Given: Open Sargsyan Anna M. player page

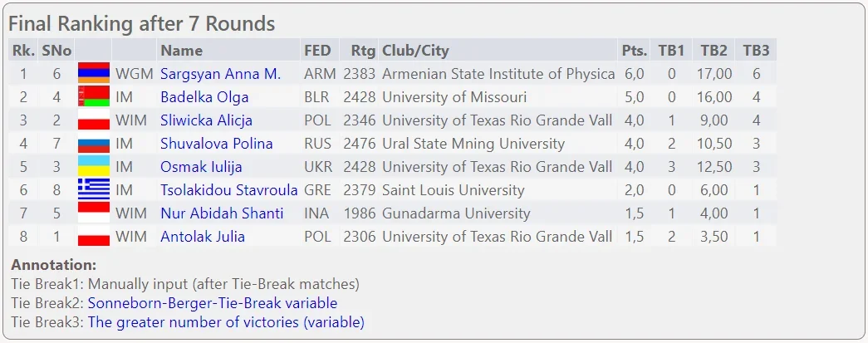Looking at the screenshot, I should point(220,74).
